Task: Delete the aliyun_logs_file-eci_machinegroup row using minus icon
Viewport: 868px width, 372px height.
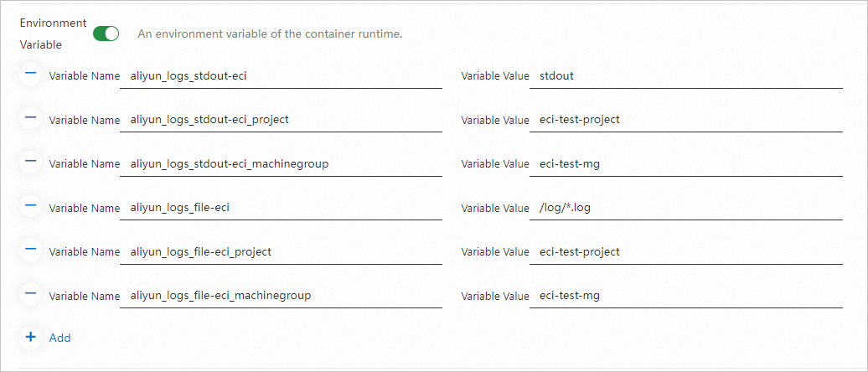Action: click(x=31, y=294)
